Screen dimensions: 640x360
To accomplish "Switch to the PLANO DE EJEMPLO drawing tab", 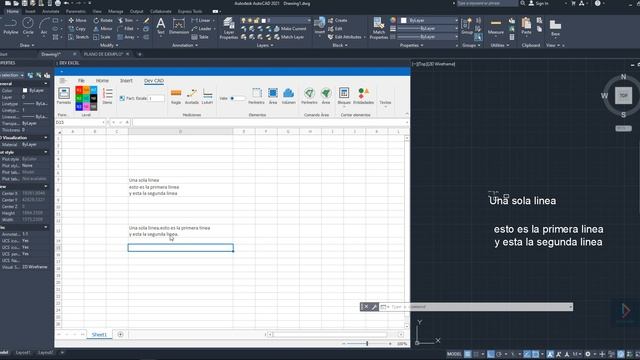I will [x=103, y=54].
